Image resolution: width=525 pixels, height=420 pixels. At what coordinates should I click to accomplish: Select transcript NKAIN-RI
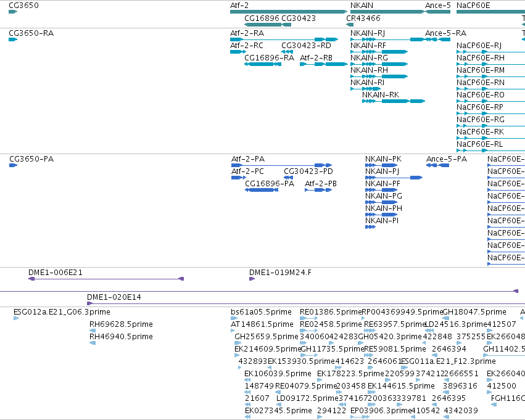(x=367, y=83)
